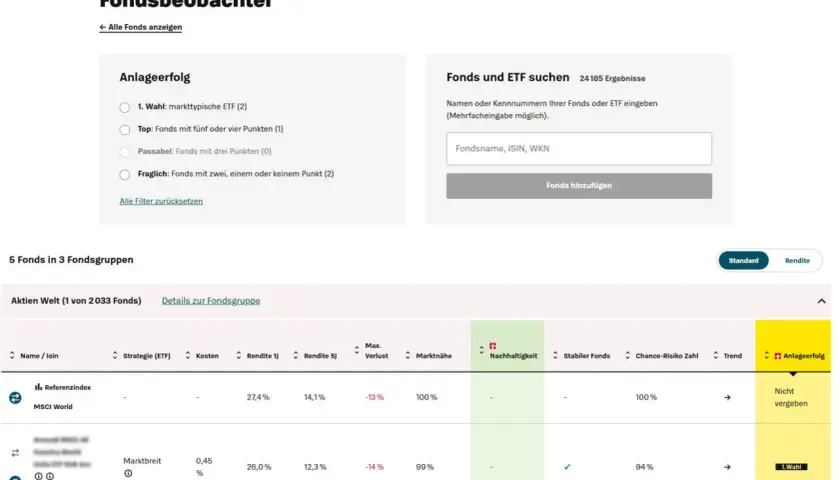The height and width of the screenshot is (480, 840).
Task: Sort funds by Rendite 5J
Action: 314,356
